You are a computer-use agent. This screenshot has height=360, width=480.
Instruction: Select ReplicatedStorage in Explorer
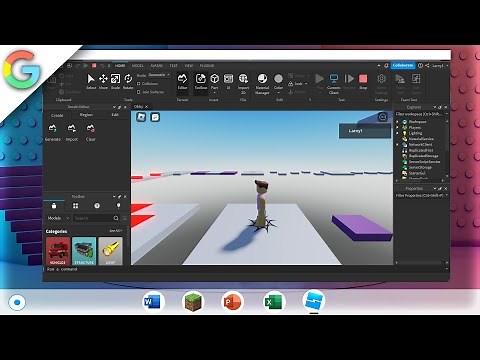click(423, 156)
